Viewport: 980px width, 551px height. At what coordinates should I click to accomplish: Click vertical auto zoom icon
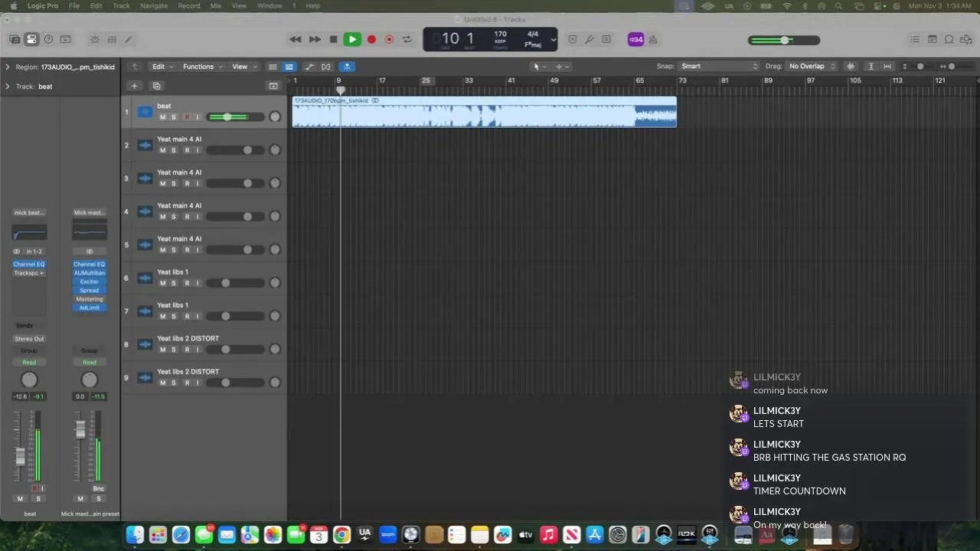[x=871, y=67]
